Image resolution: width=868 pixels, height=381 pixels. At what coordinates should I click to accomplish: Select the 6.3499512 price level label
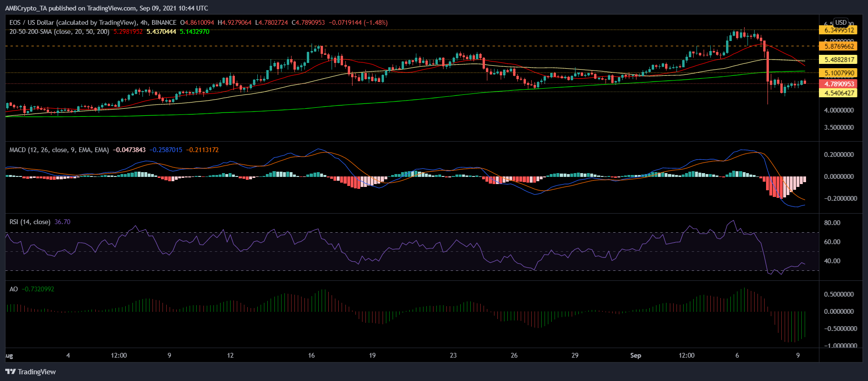839,30
